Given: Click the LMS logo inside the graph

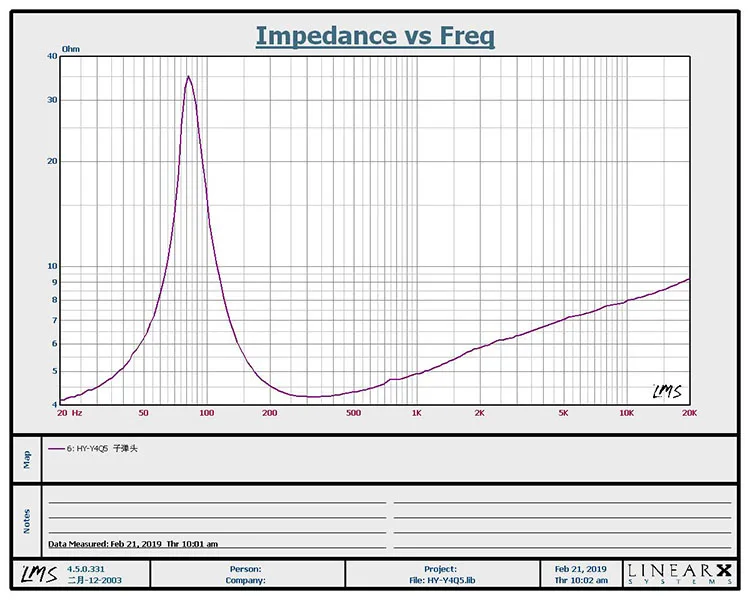Looking at the screenshot, I should click(667, 391).
